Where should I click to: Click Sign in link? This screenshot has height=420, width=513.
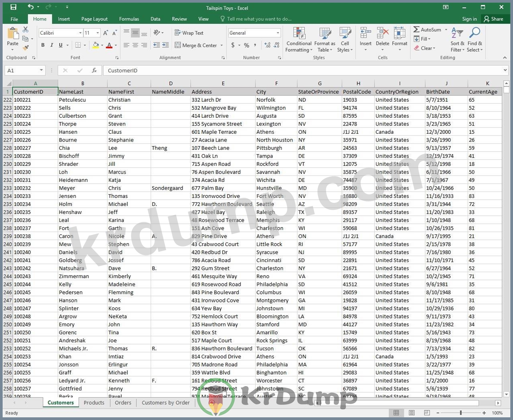pos(469,19)
